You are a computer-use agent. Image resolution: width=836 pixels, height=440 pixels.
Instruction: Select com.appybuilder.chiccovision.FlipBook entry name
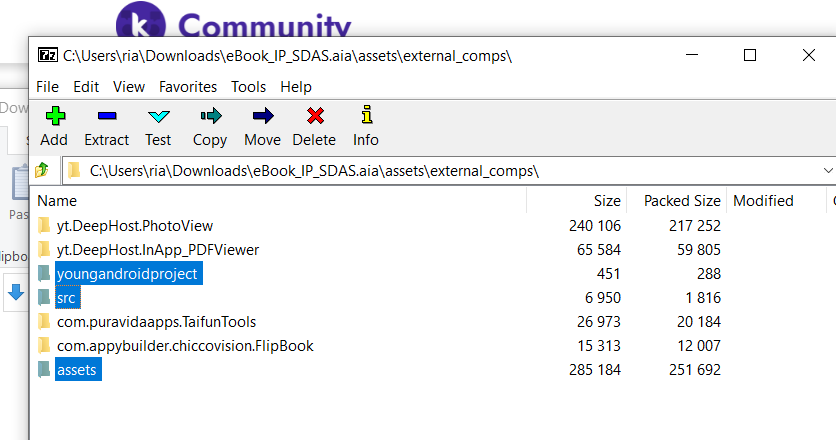point(185,346)
